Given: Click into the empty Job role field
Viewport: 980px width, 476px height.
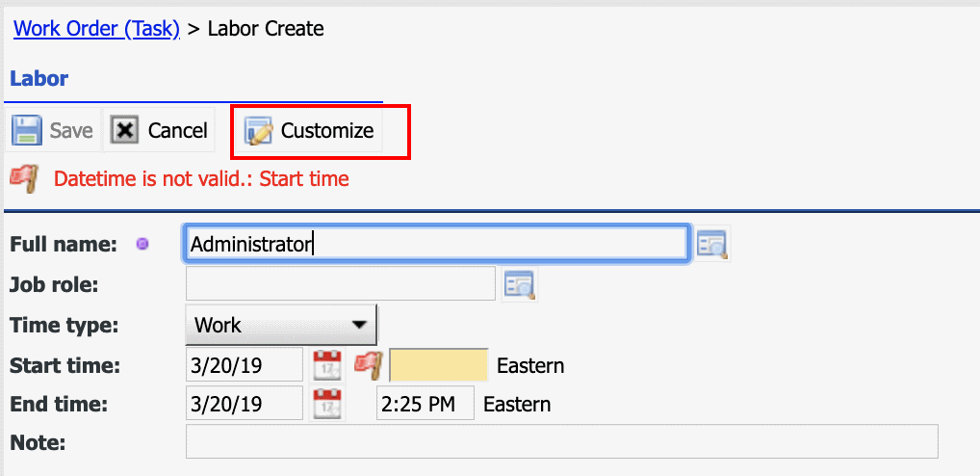Looking at the screenshot, I should [341, 284].
